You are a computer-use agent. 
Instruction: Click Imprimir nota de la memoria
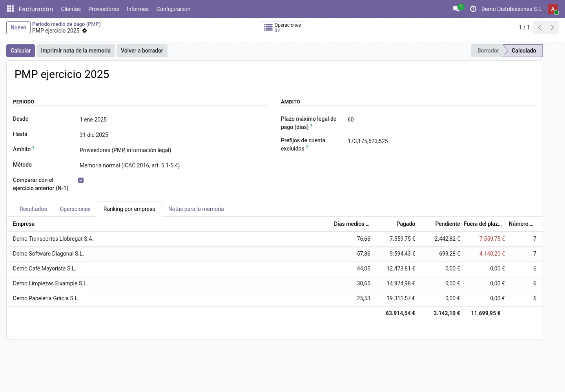(x=76, y=51)
